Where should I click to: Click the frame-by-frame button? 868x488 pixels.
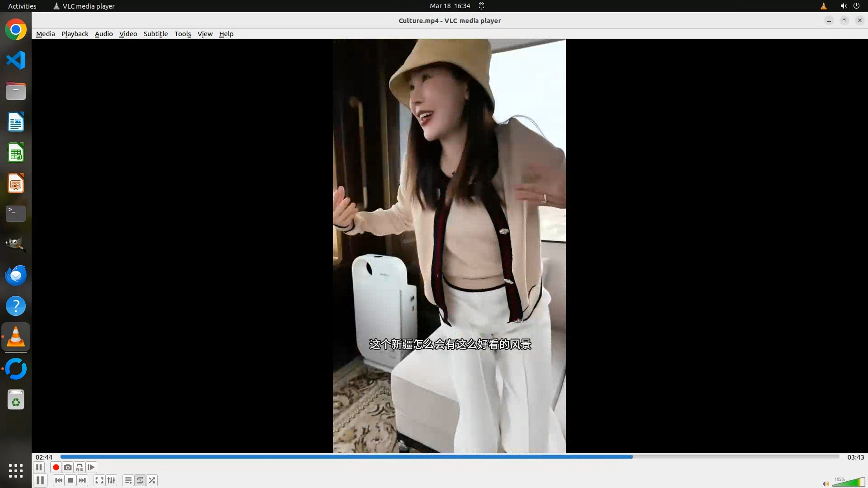(91, 467)
